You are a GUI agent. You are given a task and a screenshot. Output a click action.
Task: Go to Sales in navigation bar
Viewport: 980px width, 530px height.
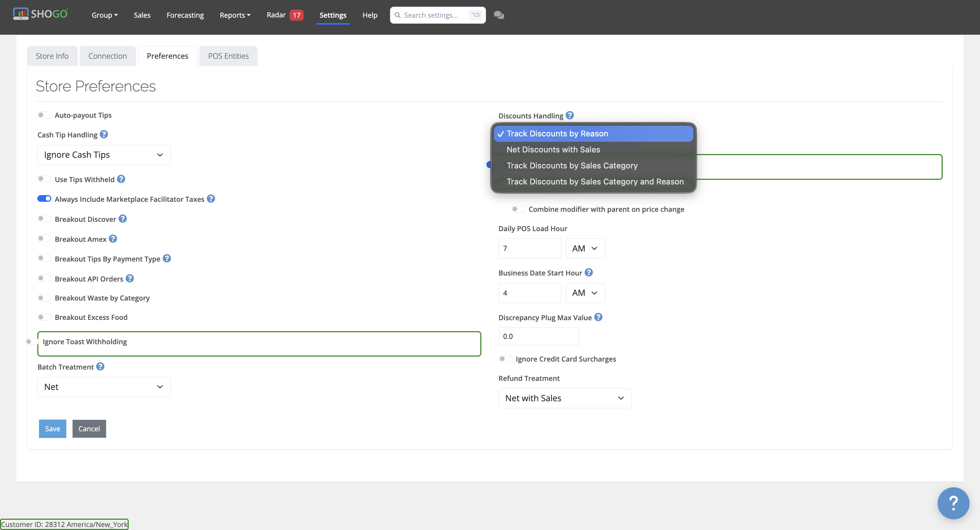[x=142, y=15]
